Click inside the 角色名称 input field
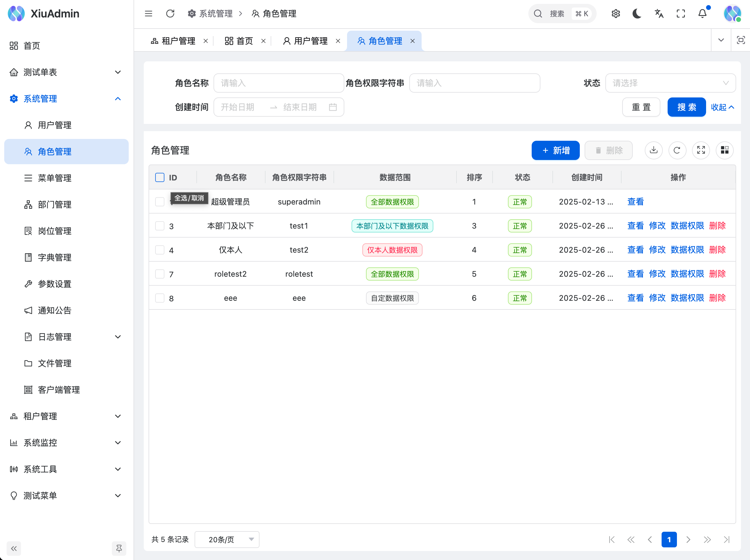The height and width of the screenshot is (560, 750). (x=278, y=83)
